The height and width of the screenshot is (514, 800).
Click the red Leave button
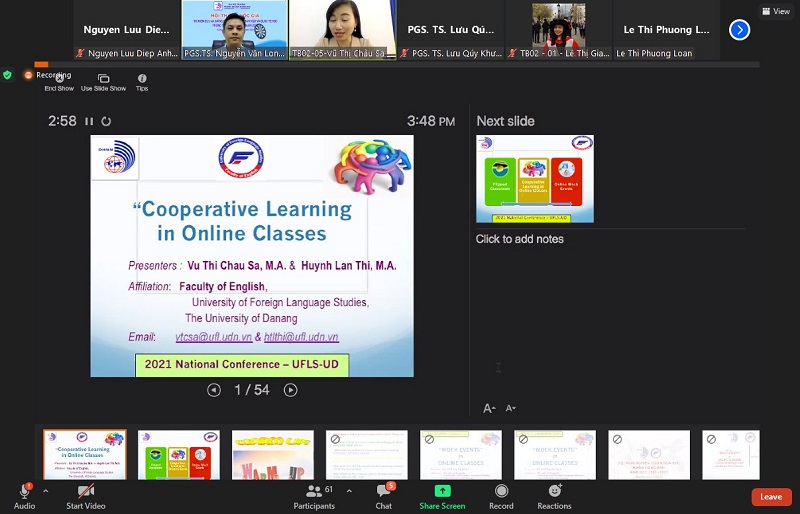[x=771, y=497]
